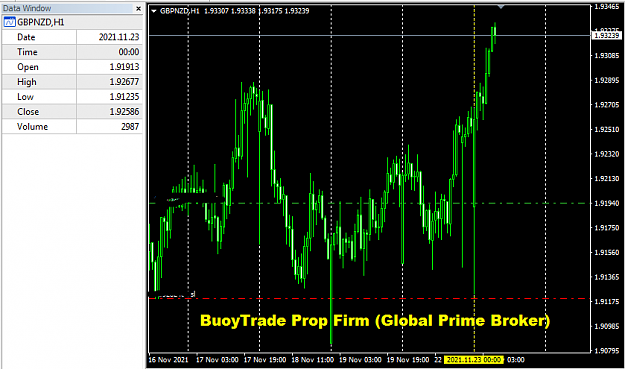This screenshot has height=369, width=625.
Task: Open the chart symbol dropdown arrow
Action: point(154,11)
